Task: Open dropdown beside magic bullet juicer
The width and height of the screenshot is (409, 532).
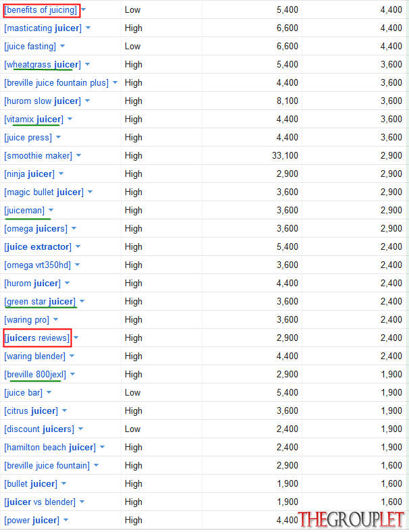Action: [90, 192]
